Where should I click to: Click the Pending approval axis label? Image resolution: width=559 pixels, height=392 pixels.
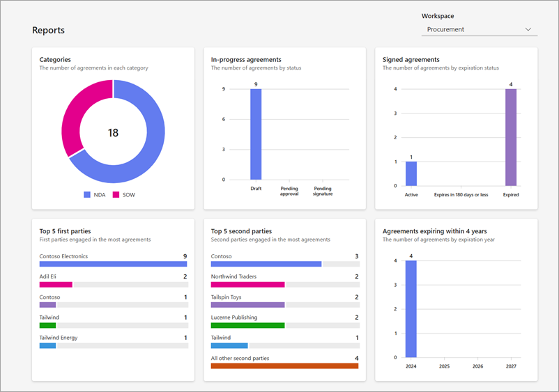[289, 191]
